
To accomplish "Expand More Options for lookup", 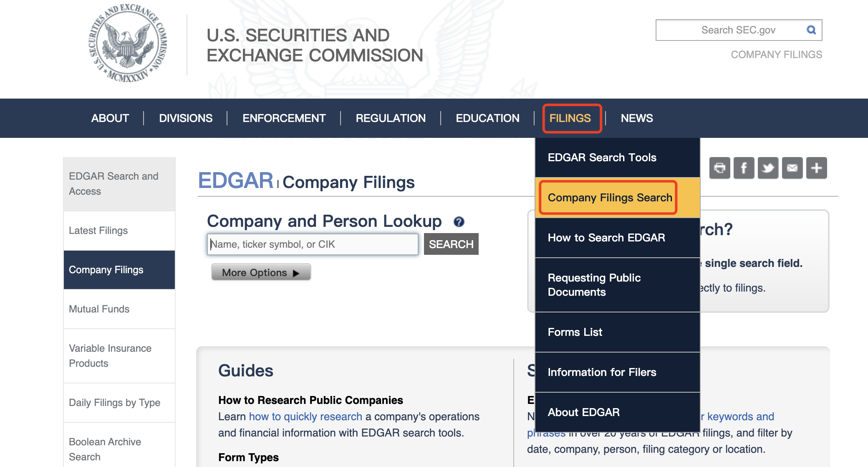I will pyautogui.click(x=261, y=272).
